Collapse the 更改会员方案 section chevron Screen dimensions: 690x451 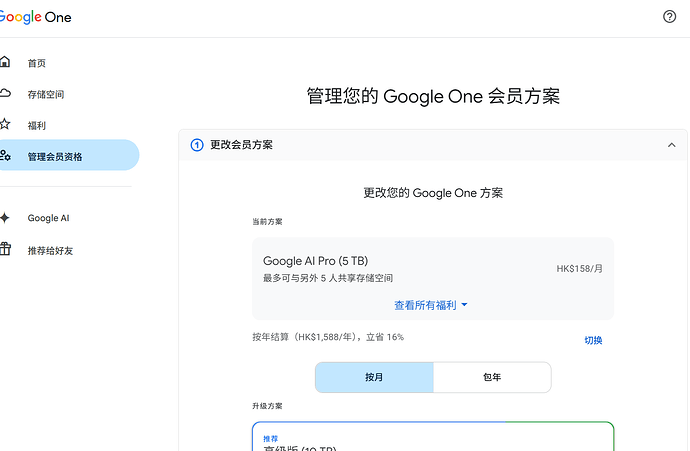click(x=672, y=145)
